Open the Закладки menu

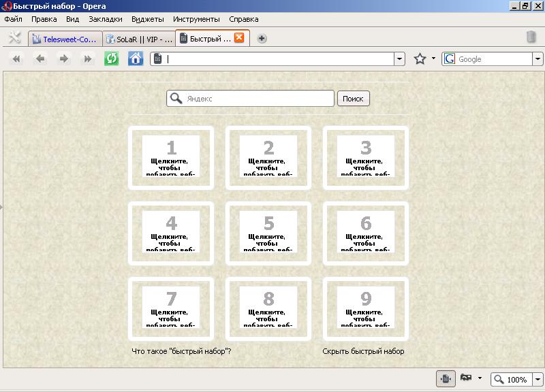[x=106, y=19]
